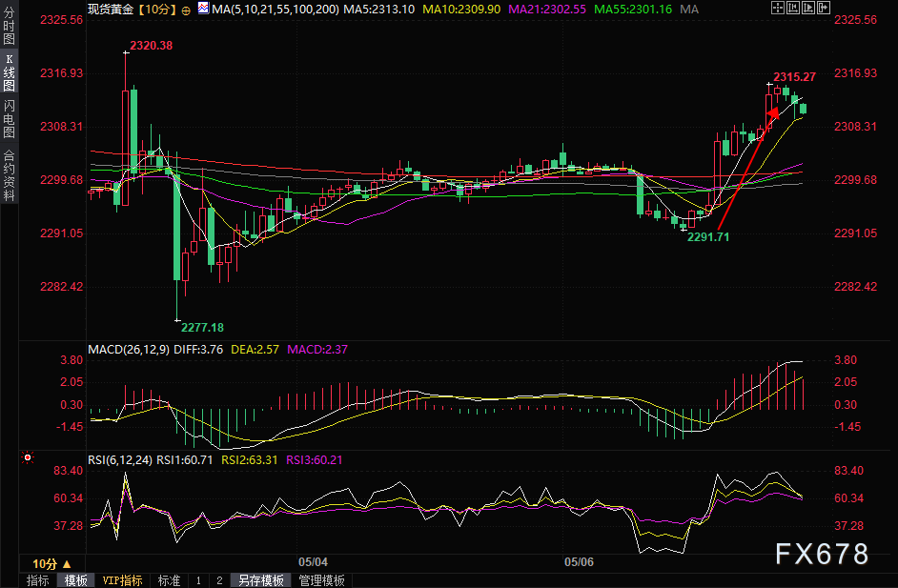Click the MA indicator chart icon
This screenshot has width=898, height=588.
[201, 10]
